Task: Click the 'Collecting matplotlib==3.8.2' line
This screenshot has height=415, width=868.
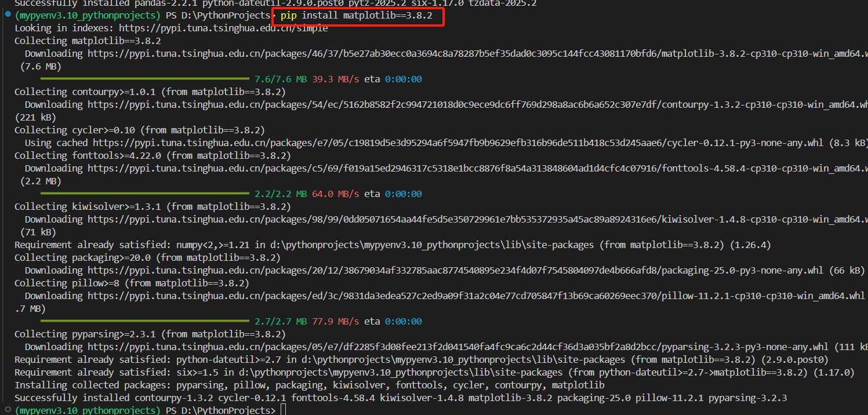Action: click(88, 41)
